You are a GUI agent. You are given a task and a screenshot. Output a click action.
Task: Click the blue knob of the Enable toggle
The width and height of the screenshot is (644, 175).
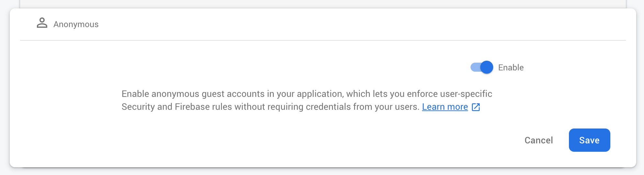pos(487,67)
